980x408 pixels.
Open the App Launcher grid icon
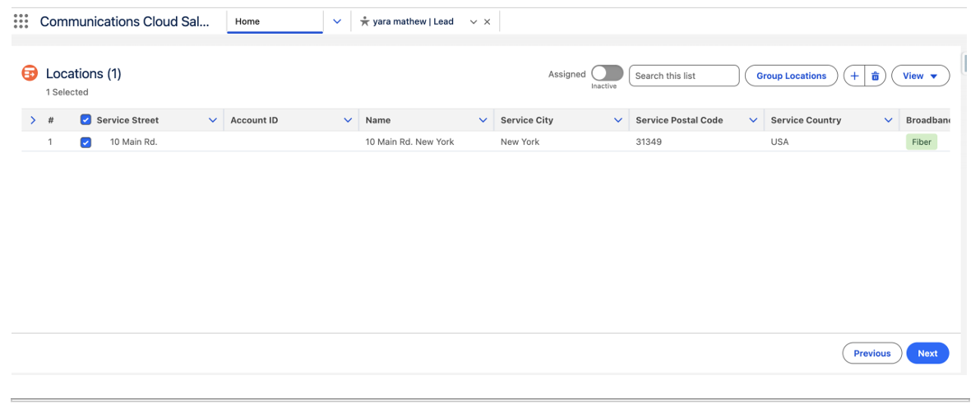(x=21, y=21)
